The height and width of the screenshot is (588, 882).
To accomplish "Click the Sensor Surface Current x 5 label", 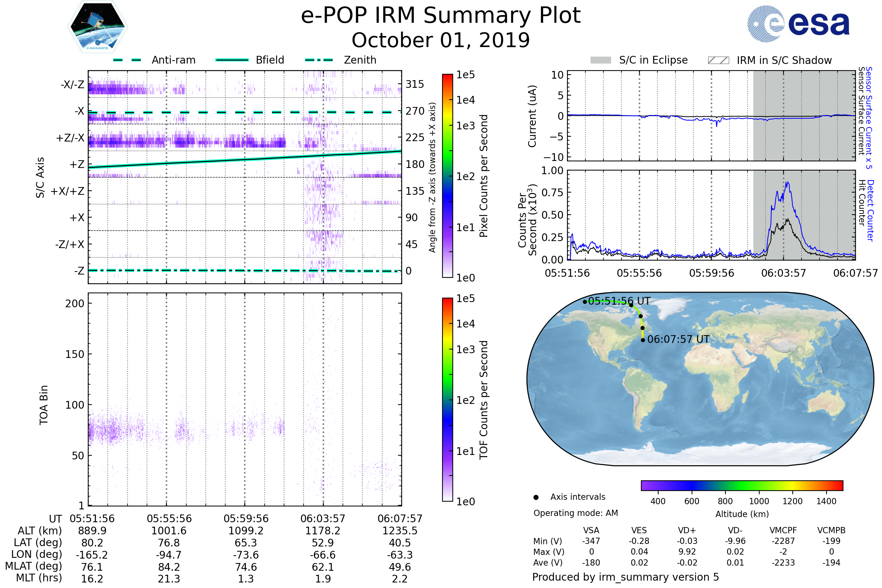I will [x=869, y=118].
